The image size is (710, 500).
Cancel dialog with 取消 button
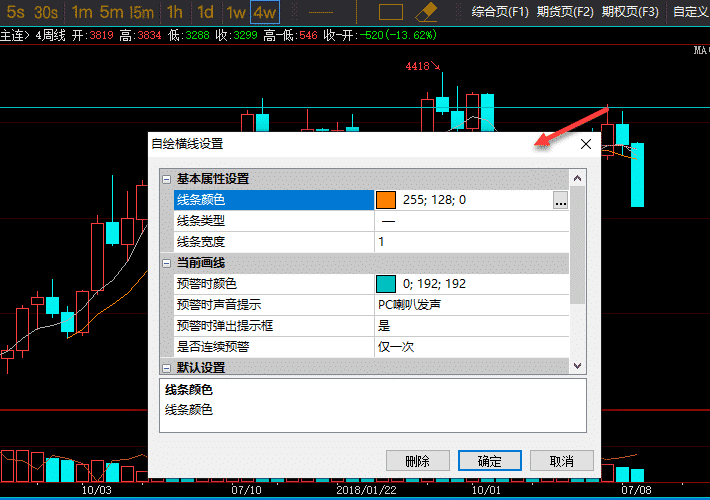point(561,461)
